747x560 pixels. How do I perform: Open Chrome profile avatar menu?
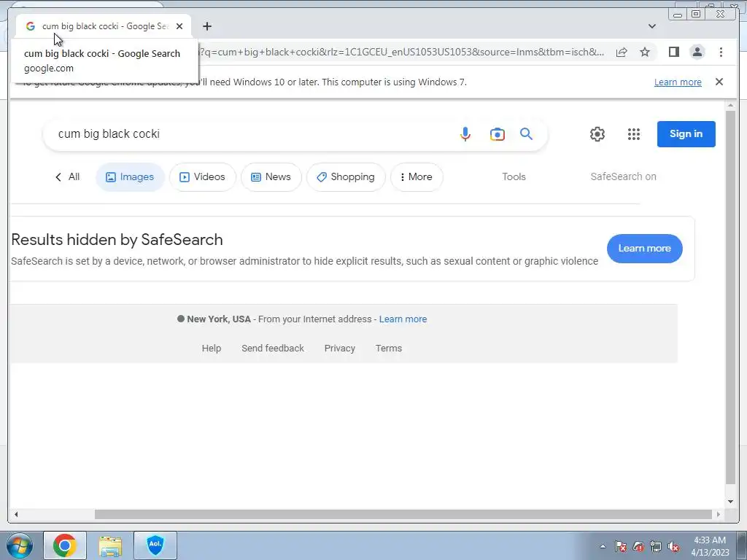pos(697,52)
